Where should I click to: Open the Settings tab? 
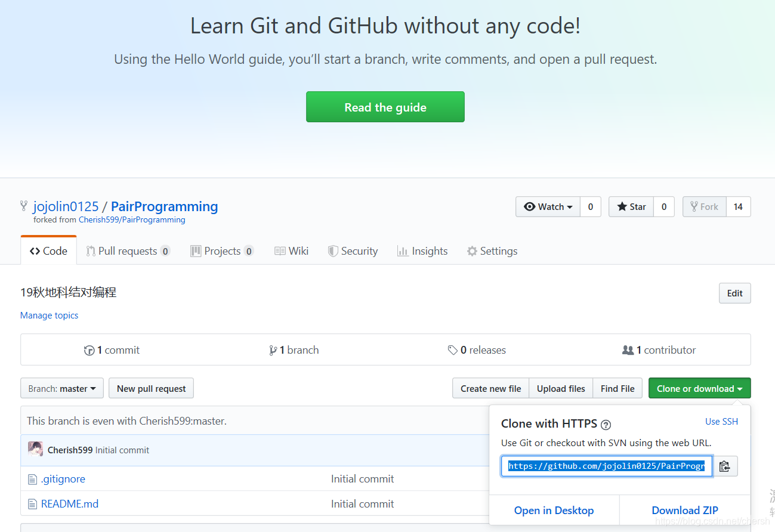coord(492,251)
